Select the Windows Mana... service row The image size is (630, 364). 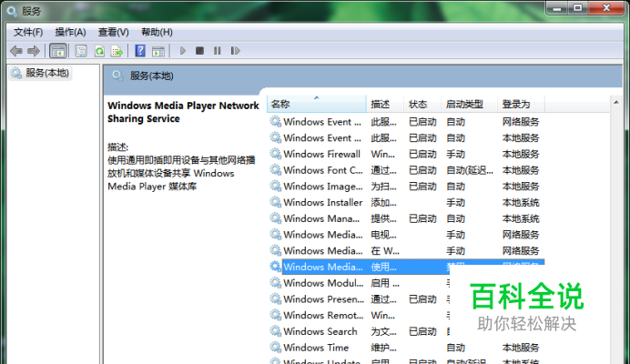(x=406, y=218)
